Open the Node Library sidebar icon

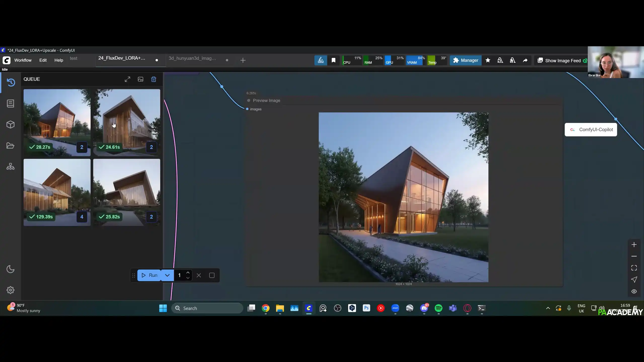pos(11,103)
